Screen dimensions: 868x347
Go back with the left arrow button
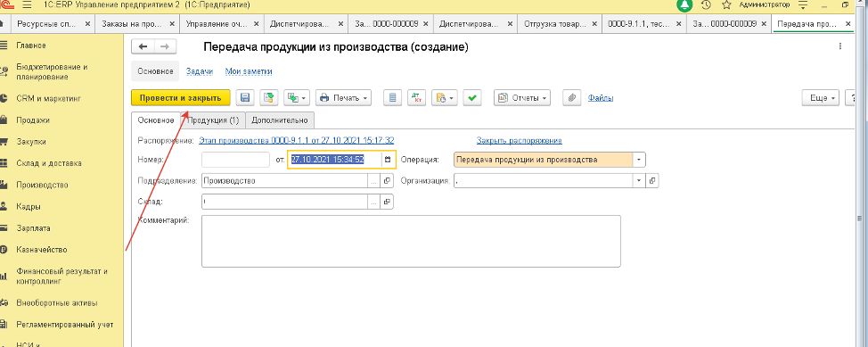pos(143,47)
